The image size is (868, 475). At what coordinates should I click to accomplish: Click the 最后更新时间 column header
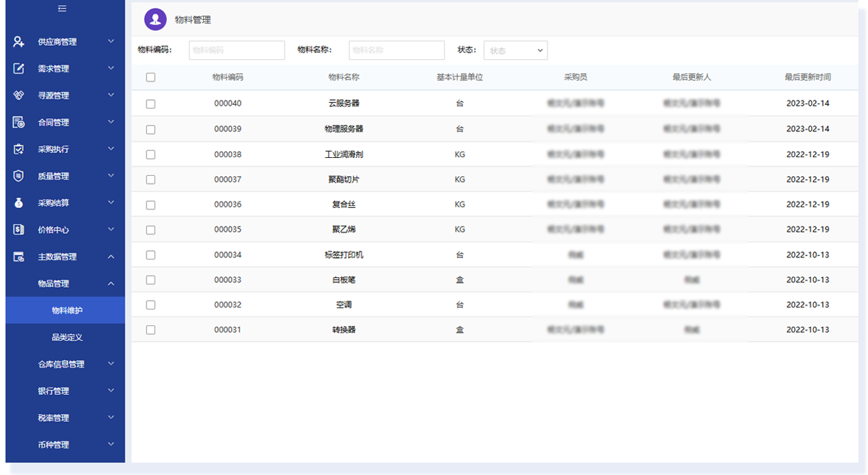click(x=808, y=78)
